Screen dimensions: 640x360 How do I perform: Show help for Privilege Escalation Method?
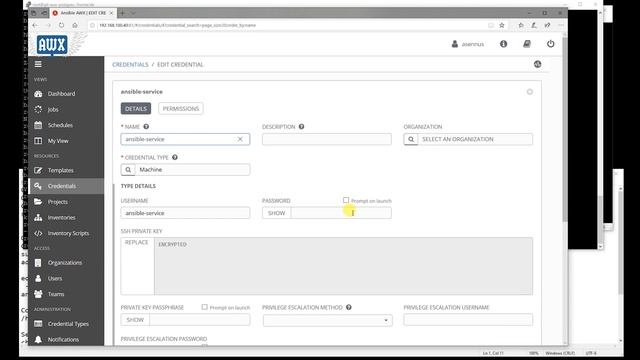tap(349, 307)
